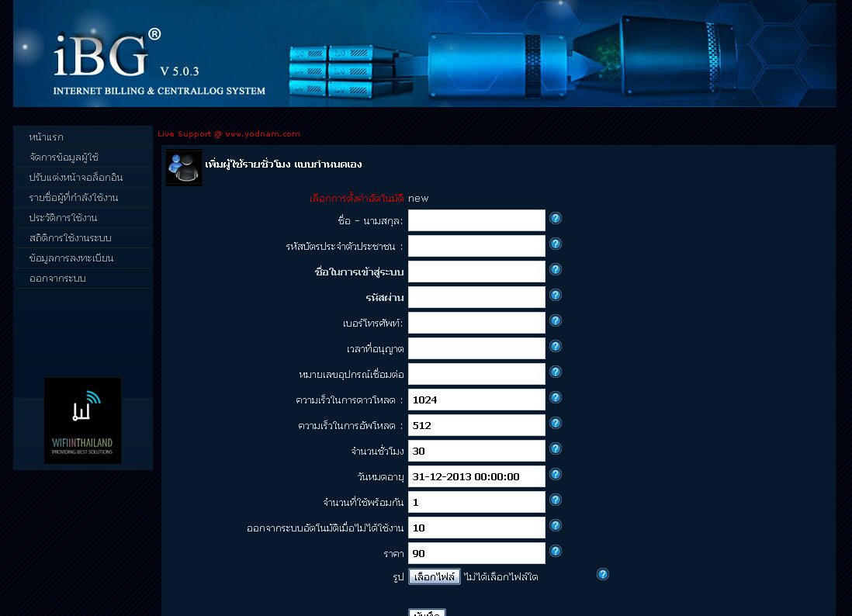Click help icon for auto logout value 10
The height and width of the screenshot is (616, 852).
point(556,525)
